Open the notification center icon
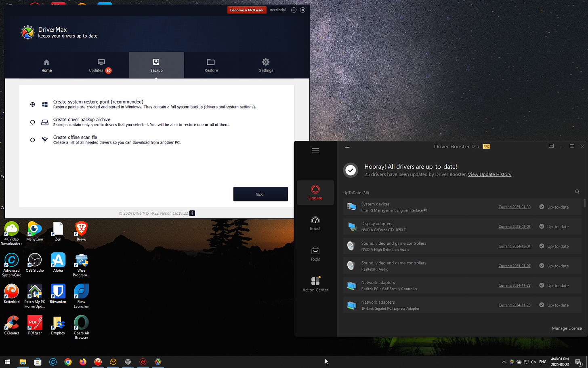Screen dimensions: 588x368 coord(578,362)
